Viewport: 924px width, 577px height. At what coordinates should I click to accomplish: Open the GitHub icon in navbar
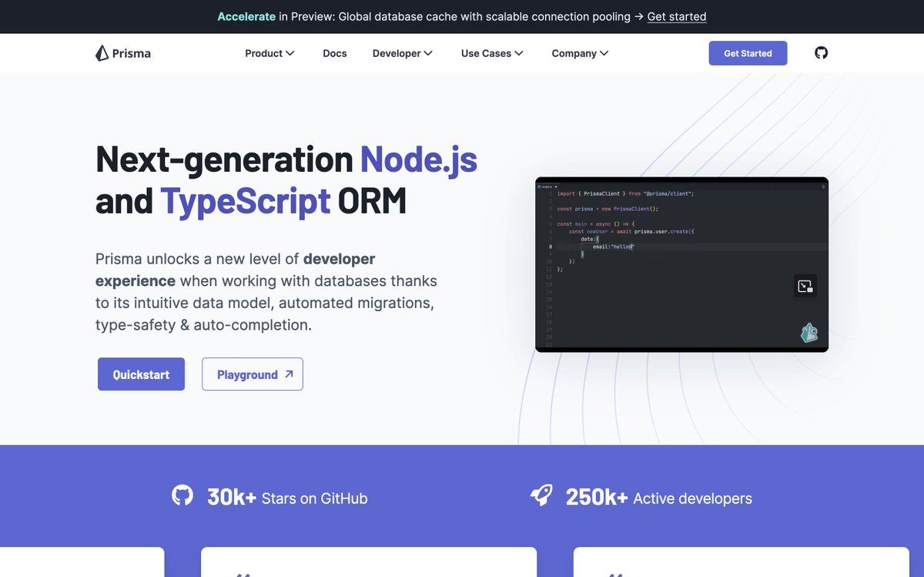click(x=822, y=53)
